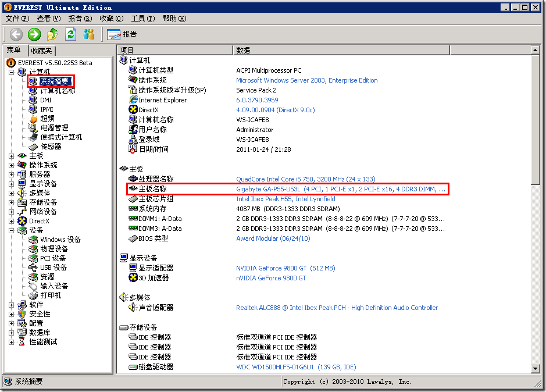
Task: Click the scrollbar down arrow
Action: coord(536,368)
